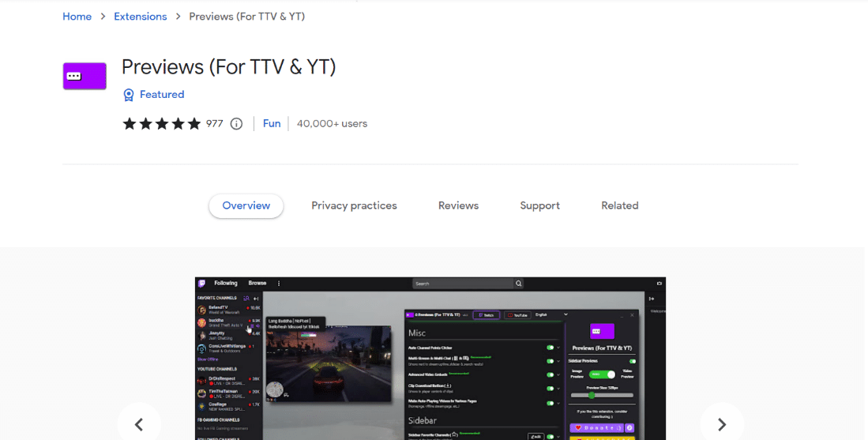The height and width of the screenshot is (440, 868).
Task: Expand Multi-Stream & Multi-Chat options chevron
Action: pos(558,361)
